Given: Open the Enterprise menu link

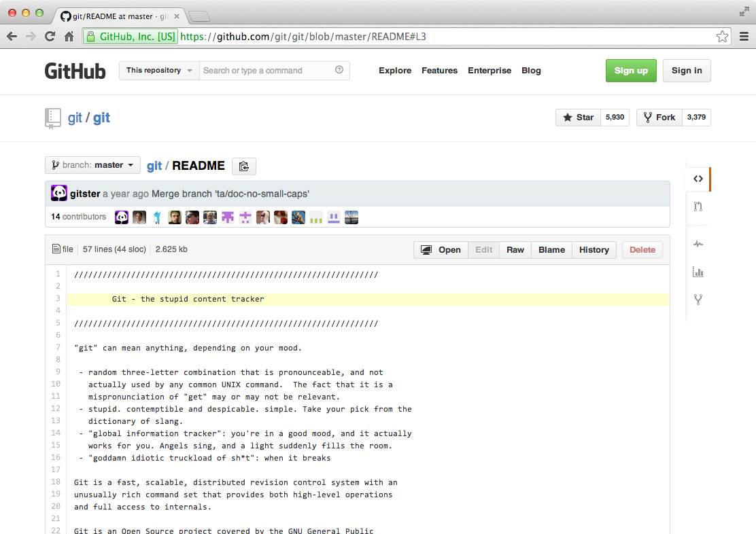Looking at the screenshot, I should point(489,71).
